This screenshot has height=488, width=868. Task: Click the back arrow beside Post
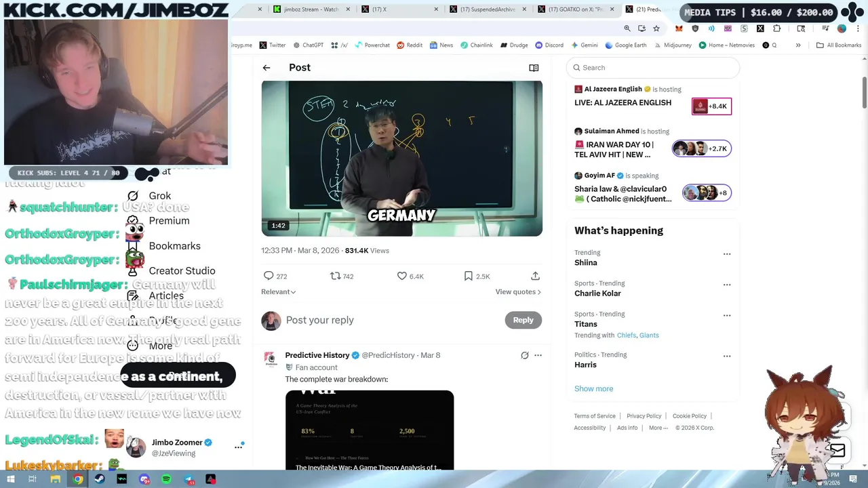tap(267, 68)
